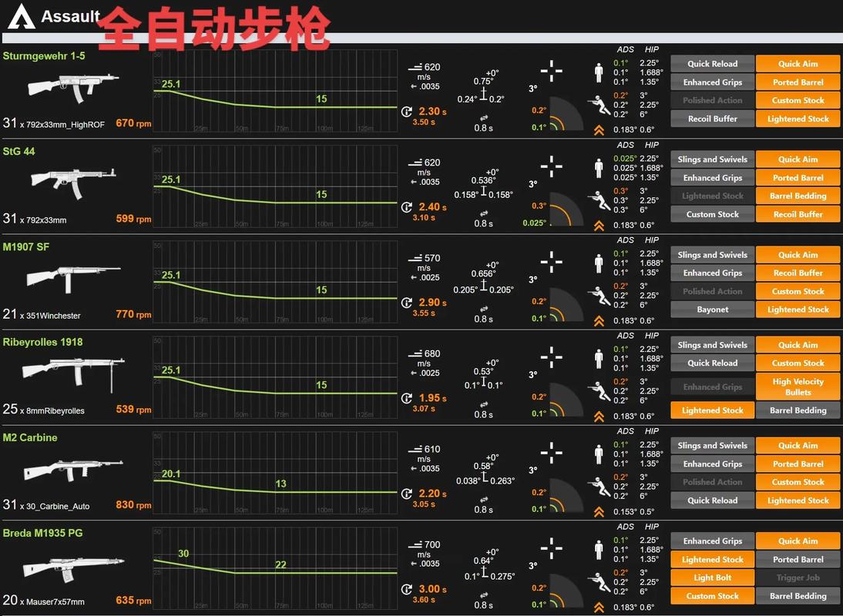Open the StG 44 weapon name link
This screenshot has height=616, width=843.
[x=19, y=151]
